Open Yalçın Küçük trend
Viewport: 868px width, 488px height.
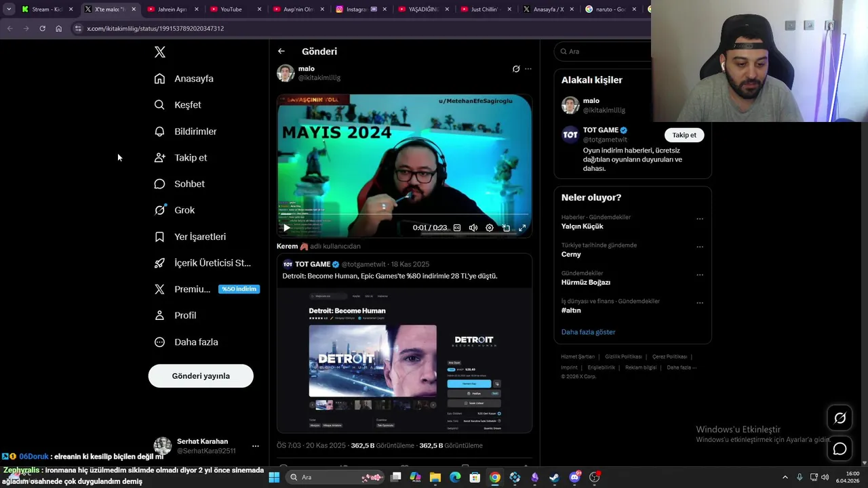[583, 226]
